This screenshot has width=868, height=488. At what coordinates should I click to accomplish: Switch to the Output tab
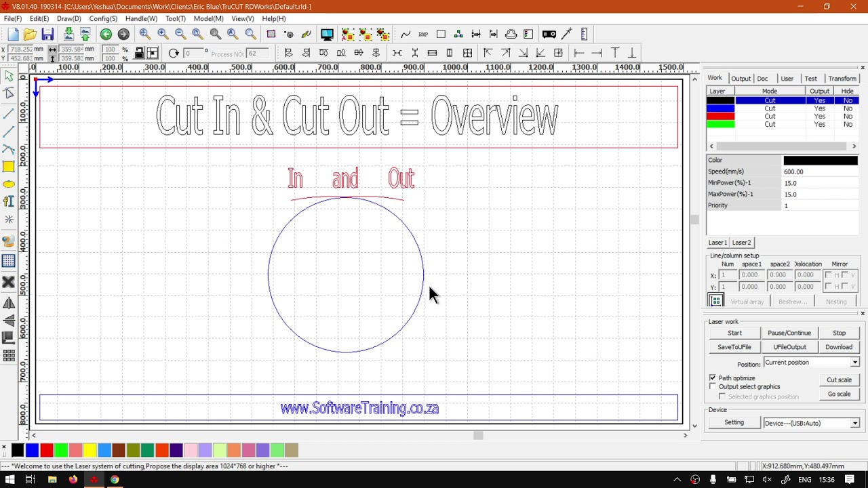point(741,79)
